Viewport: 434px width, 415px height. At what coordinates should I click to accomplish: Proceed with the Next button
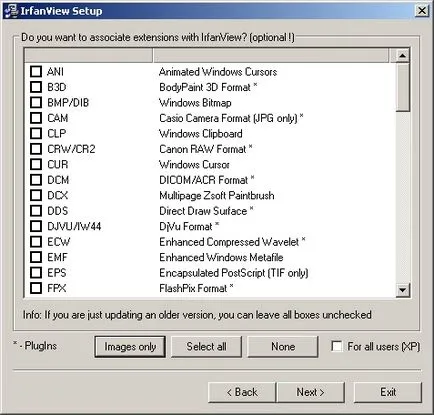pos(311,392)
